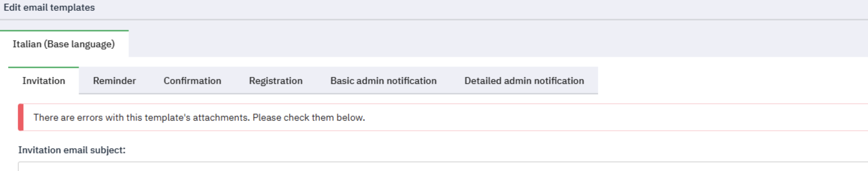
Task: Select the Invitation tab
Action: coord(44,81)
